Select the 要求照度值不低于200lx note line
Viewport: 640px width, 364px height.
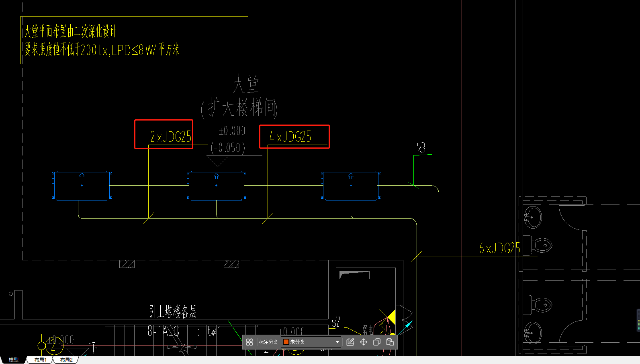pyautogui.click(x=102, y=50)
